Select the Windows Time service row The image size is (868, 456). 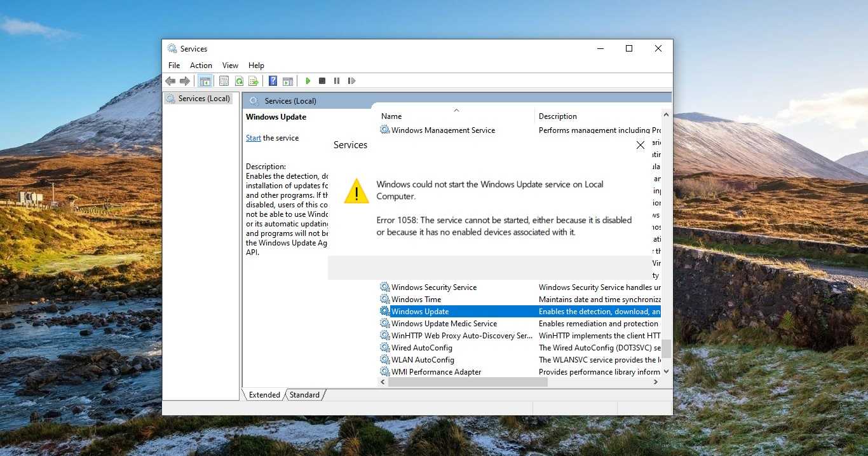[520, 300]
